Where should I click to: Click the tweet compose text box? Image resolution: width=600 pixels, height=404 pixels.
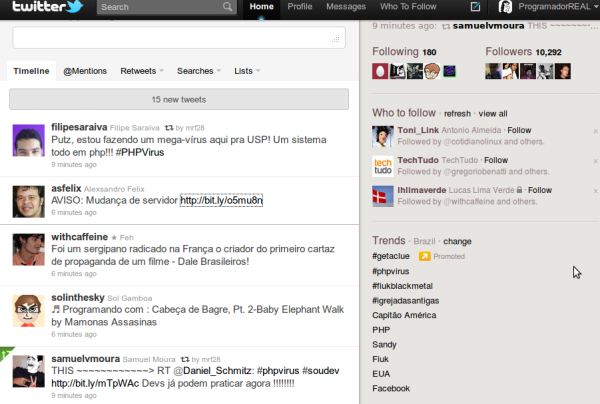pyautogui.click(x=179, y=37)
